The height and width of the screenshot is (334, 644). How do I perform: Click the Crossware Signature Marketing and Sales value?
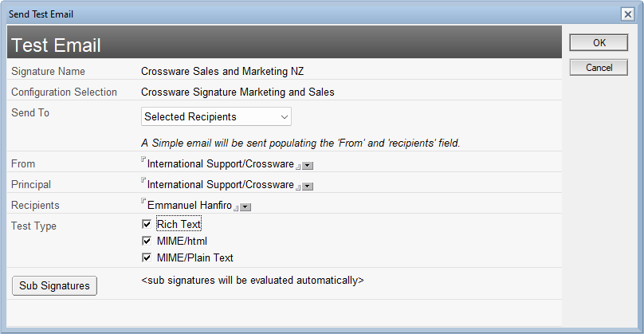click(238, 92)
